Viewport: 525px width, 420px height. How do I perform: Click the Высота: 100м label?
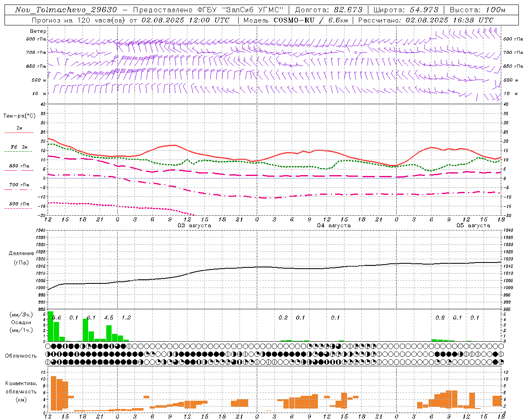pos(478,10)
